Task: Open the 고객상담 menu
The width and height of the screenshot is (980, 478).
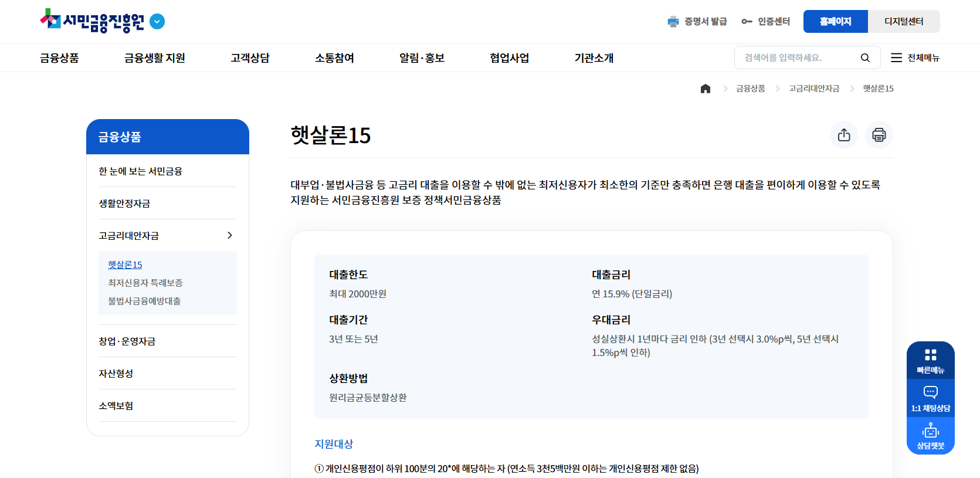Action: coord(250,58)
